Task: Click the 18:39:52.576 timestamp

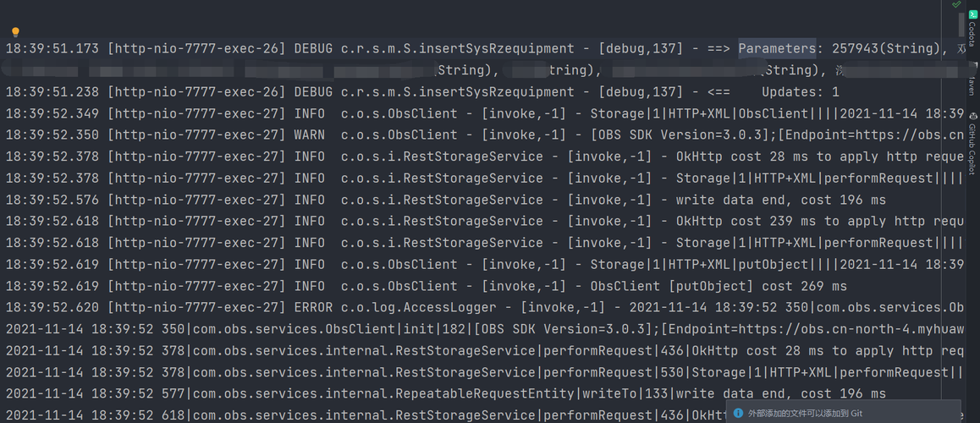Action: (52, 200)
